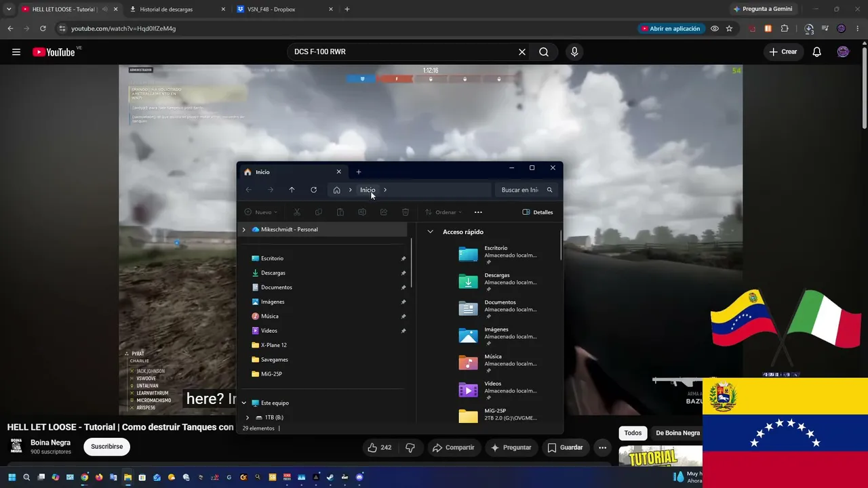Collapse the Acceso rápido section
Viewport: 868px width, 488px height.
430,232
